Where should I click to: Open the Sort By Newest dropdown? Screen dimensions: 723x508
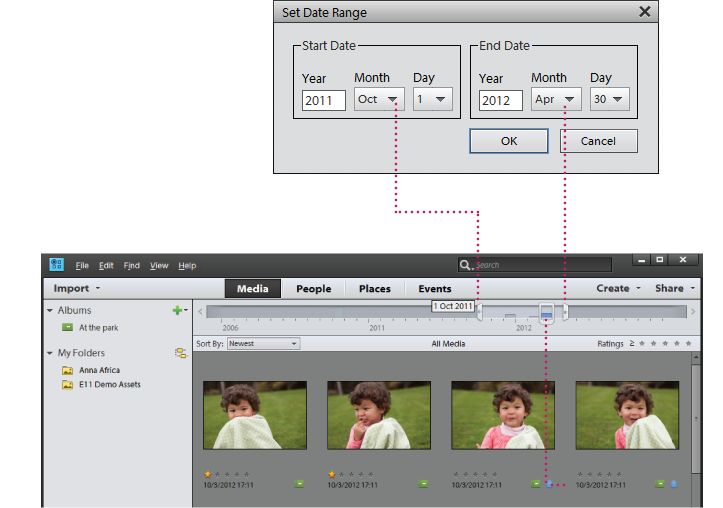pyautogui.click(x=263, y=343)
